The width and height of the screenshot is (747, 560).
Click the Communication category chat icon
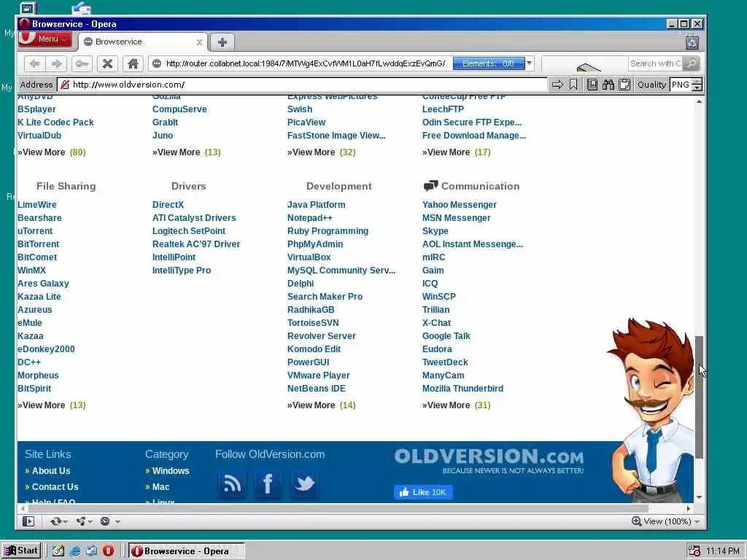pos(430,186)
